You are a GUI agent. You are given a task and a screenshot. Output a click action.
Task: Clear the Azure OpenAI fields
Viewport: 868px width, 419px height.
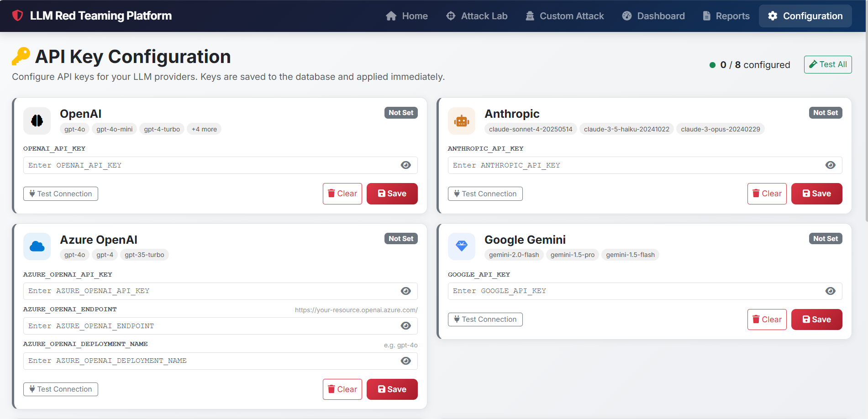point(342,389)
